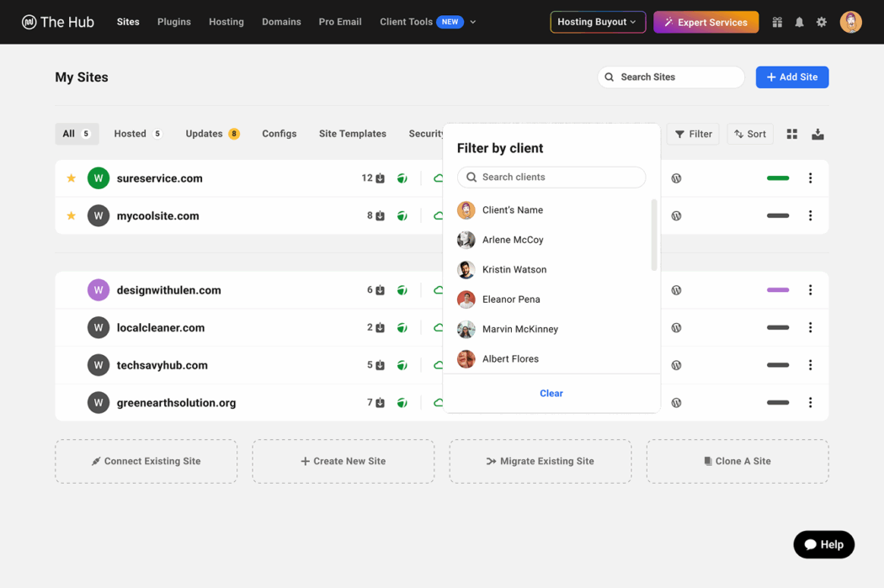Click Clear link in client filter
The image size is (884, 588).
pos(551,394)
